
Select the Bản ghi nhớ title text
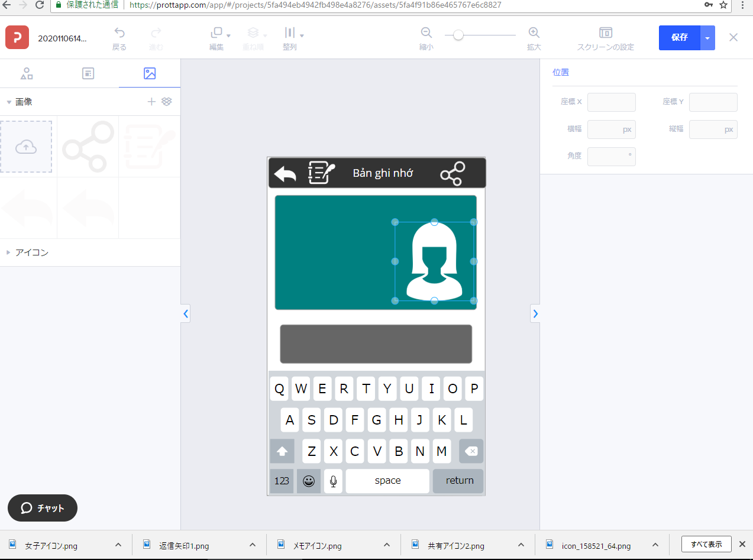click(x=383, y=173)
